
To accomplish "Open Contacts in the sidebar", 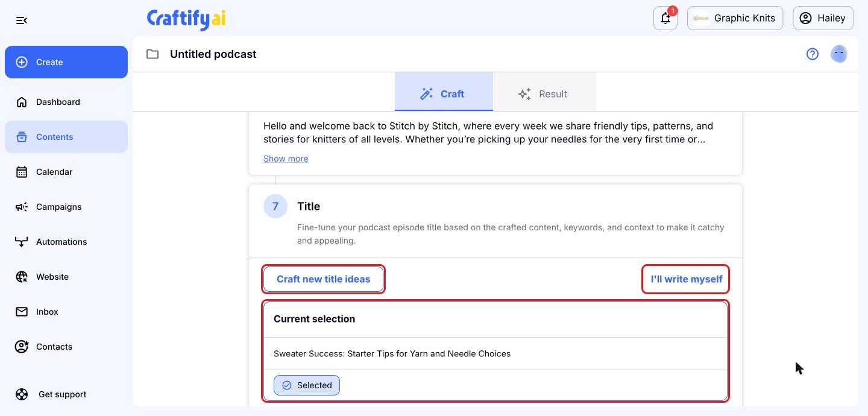I will pyautogui.click(x=66, y=347).
